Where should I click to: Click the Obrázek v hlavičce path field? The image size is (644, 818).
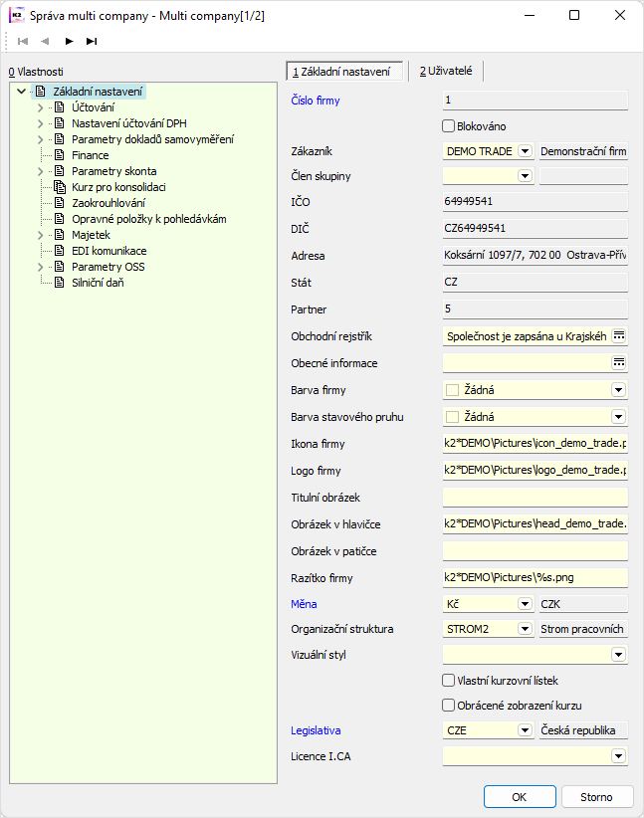535,523
